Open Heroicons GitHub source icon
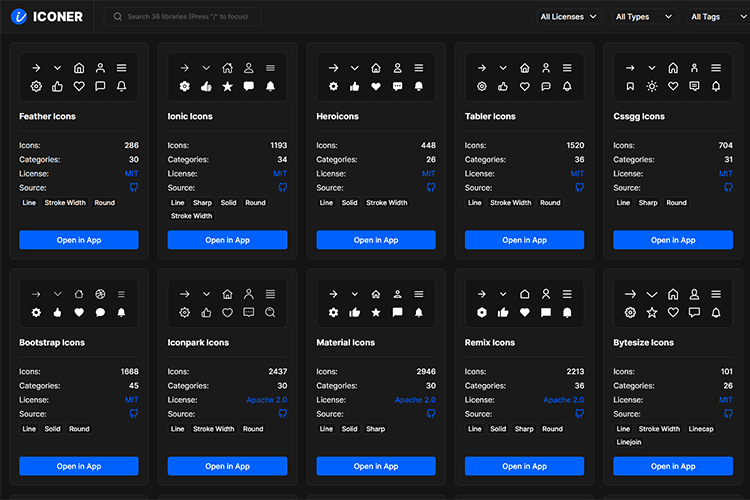The image size is (750, 500). click(431, 188)
